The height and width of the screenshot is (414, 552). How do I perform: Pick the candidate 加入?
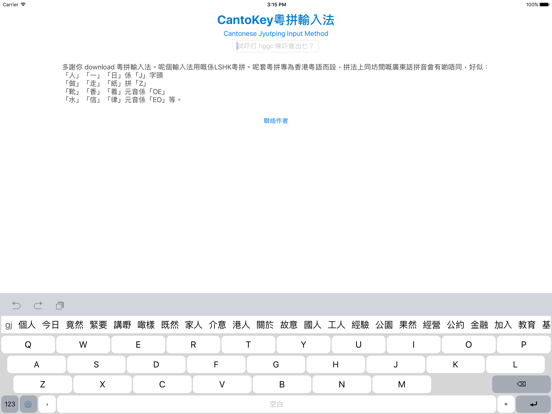click(x=503, y=325)
